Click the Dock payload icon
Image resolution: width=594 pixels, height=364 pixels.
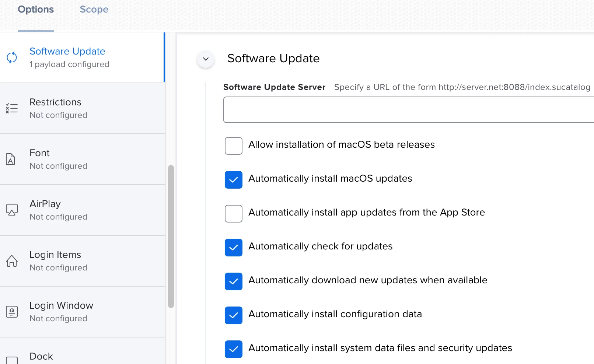click(x=12, y=360)
